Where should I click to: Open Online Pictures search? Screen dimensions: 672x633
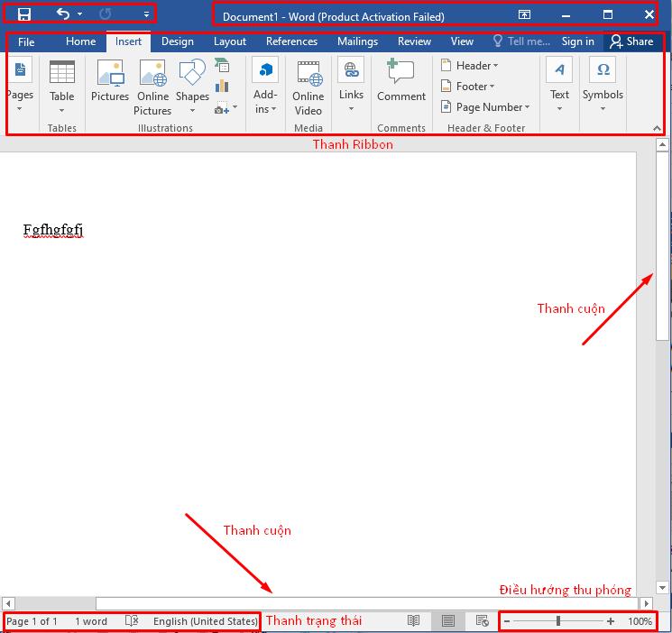click(x=152, y=87)
